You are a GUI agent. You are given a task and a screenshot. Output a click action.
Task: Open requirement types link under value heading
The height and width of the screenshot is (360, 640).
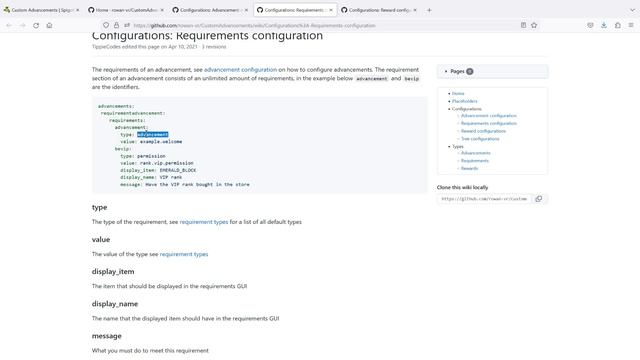pos(184,254)
